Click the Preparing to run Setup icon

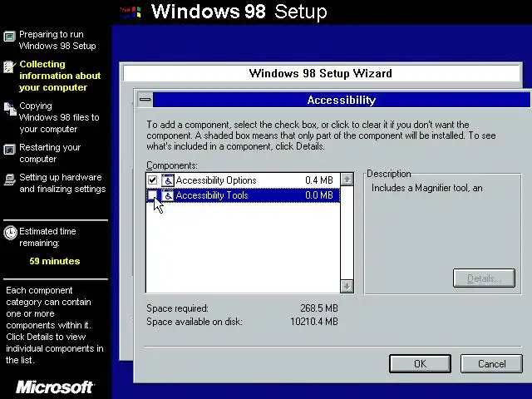tap(9, 36)
